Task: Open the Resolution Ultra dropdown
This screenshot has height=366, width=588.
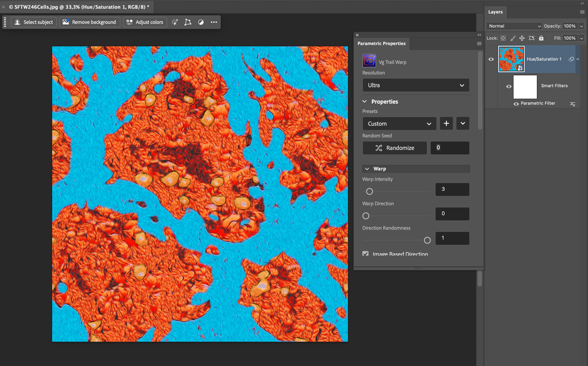Action: (416, 85)
